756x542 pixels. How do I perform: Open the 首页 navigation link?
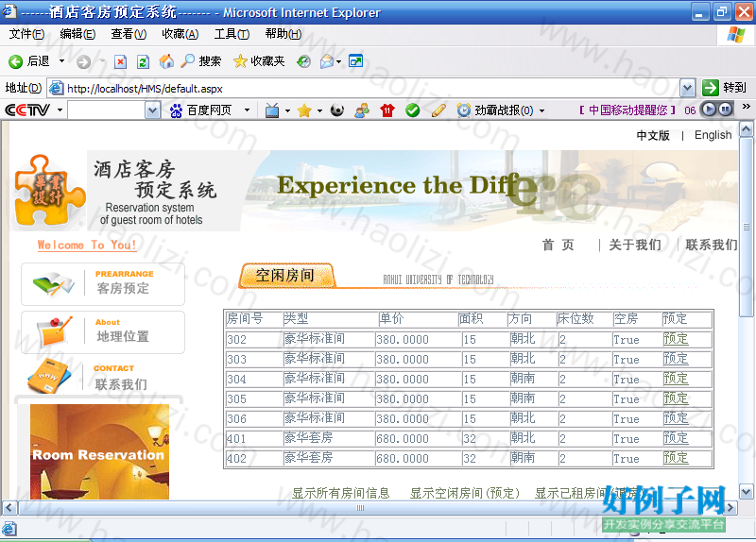(558, 245)
